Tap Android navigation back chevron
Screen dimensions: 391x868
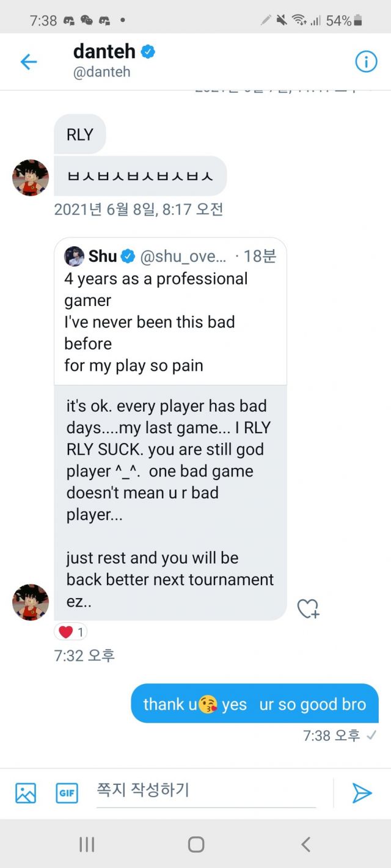tap(305, 844)
